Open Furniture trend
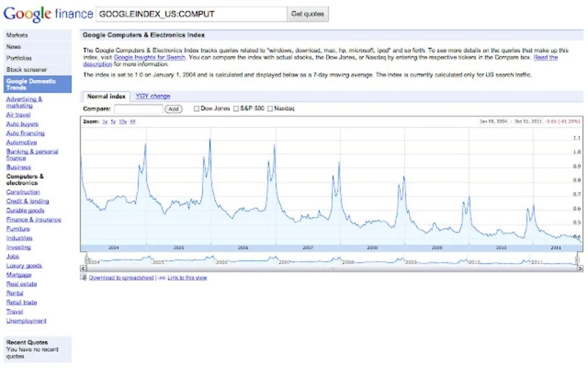588x368 pixels. 18,229
